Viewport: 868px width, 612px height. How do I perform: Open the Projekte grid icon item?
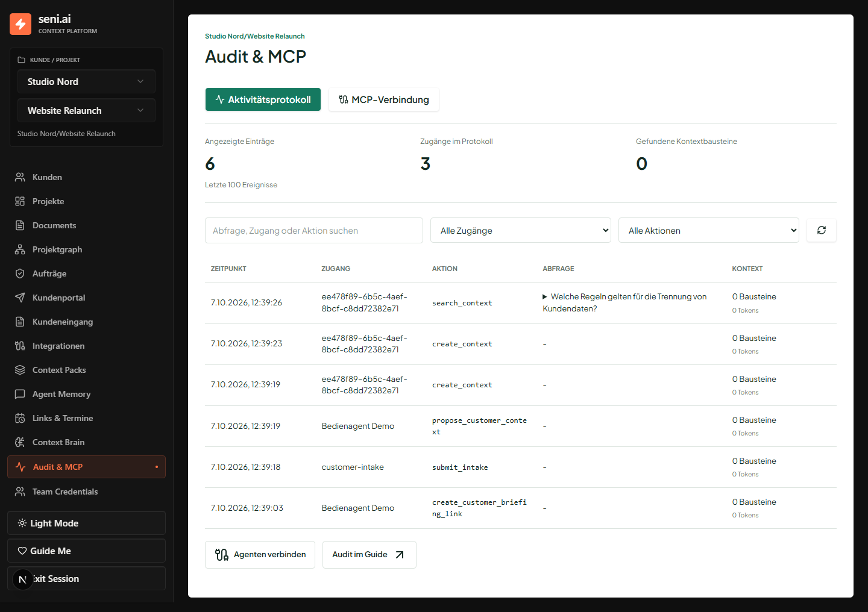click(x=86, y=201)
